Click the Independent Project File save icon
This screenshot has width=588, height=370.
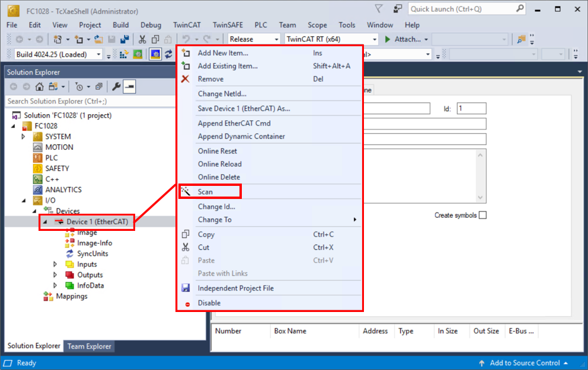186,288
